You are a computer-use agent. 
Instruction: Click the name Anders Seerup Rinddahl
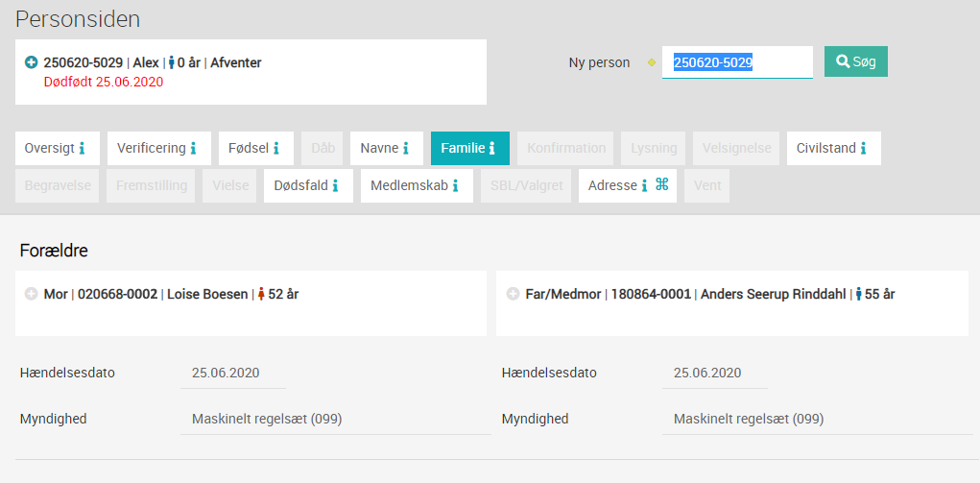(x=773, y=294)
